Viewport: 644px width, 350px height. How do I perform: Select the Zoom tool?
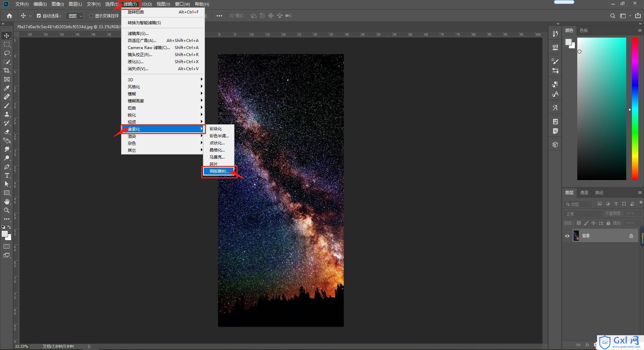coord(7,210)
